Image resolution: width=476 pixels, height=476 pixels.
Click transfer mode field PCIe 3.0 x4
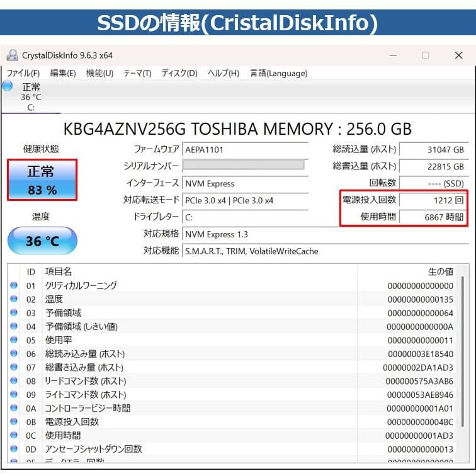tap(245, 200)
